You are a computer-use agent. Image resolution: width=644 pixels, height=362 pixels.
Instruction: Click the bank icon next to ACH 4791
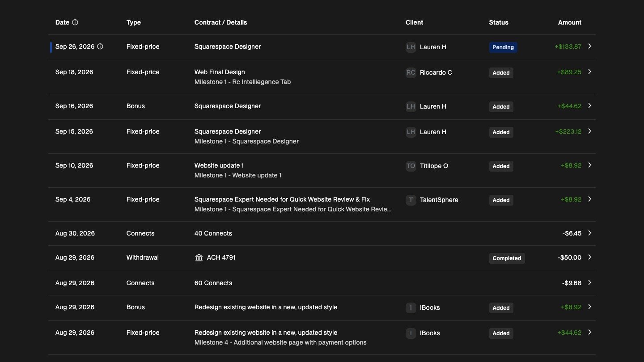tap(199, 257)
